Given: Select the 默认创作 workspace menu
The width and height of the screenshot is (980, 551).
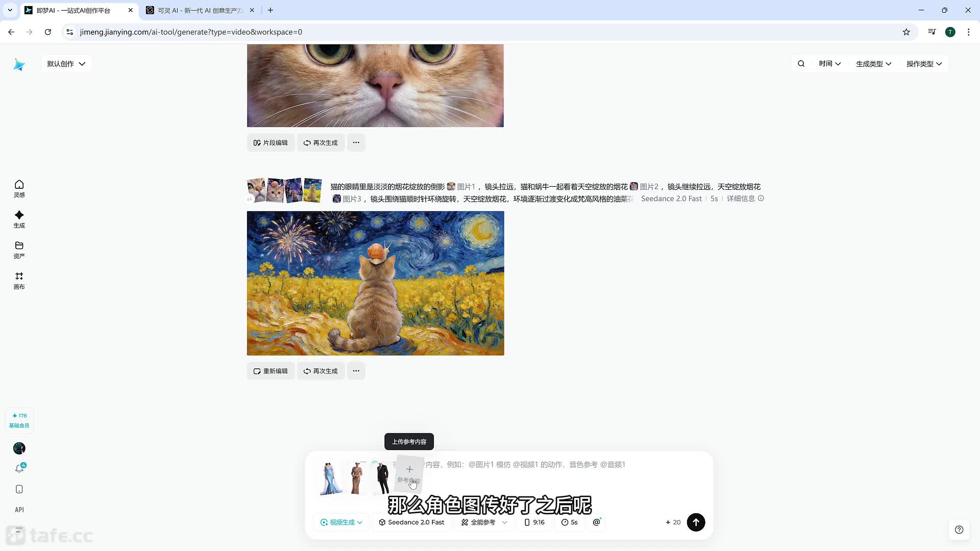Looking at the screenshot, I should 65,63.
